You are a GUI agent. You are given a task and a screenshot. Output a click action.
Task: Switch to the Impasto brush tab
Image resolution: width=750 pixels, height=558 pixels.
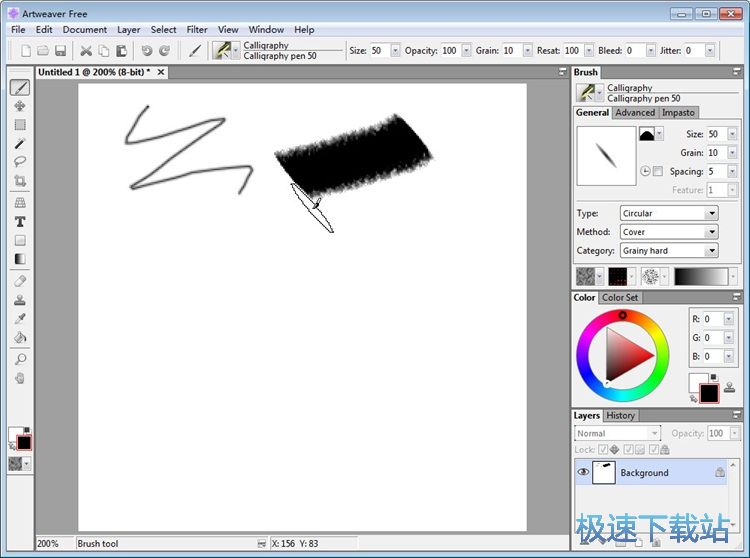[679, 113]
